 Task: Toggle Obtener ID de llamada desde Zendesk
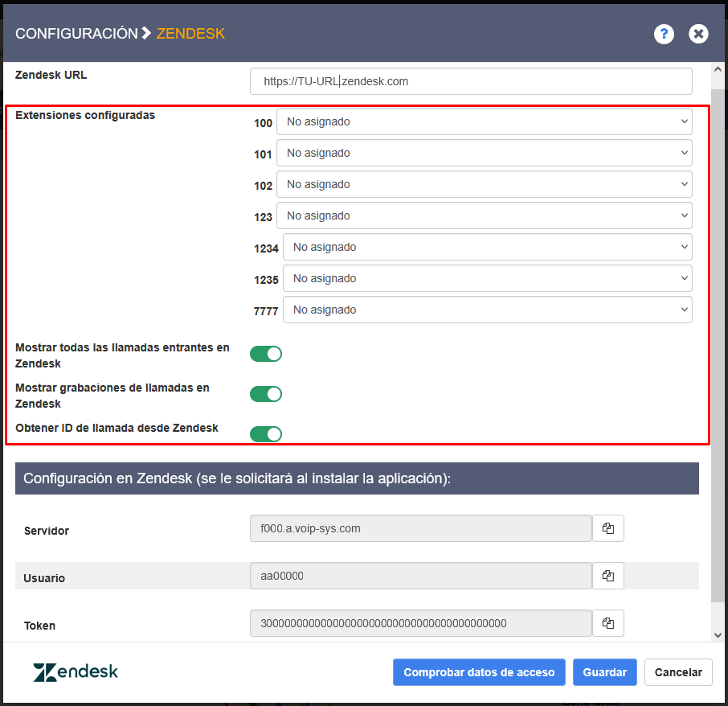(266, 434)
